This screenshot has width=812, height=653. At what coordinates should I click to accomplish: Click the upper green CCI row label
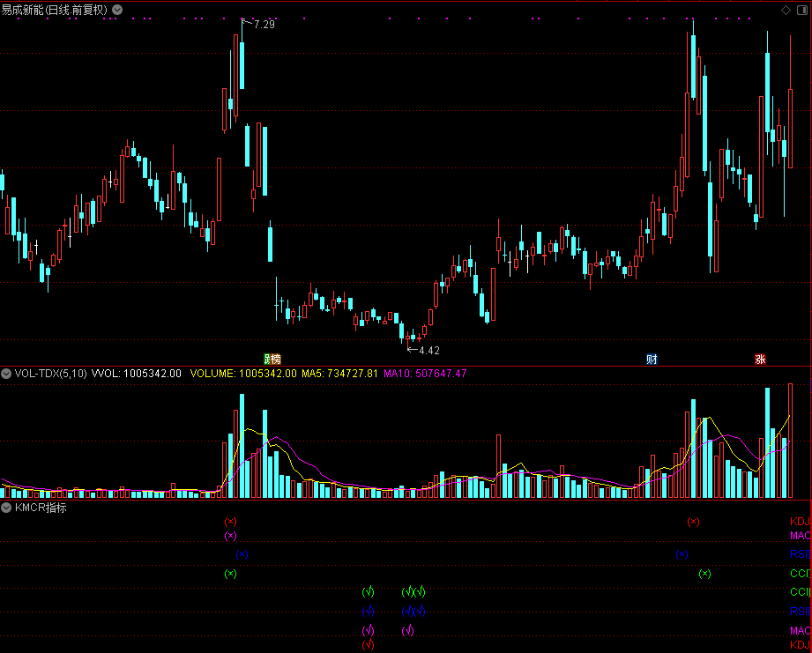(800, 574)
